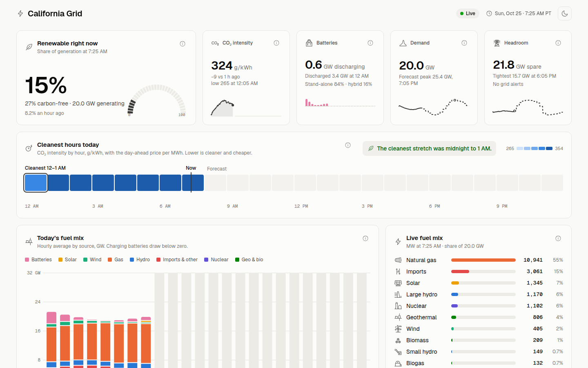Viewport: 588px width, 368px height.
Task: Open info icon on Headroom card
Action: pos(558,43)
